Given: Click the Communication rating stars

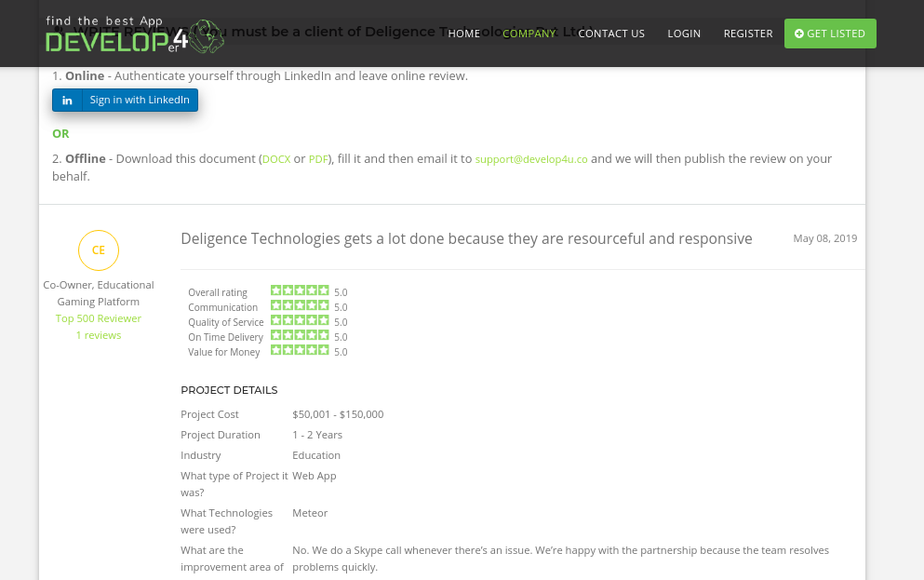Looking at the screenshot, I should tap(300, 305).
